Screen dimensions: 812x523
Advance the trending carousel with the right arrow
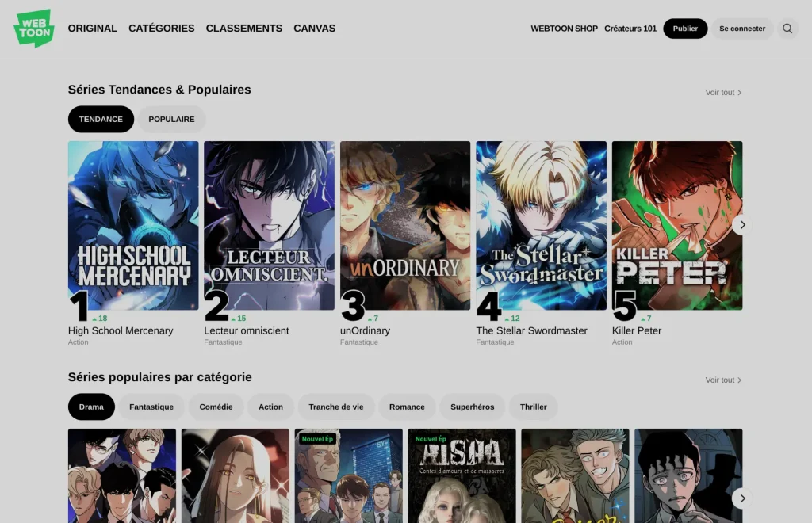(742, 224)
